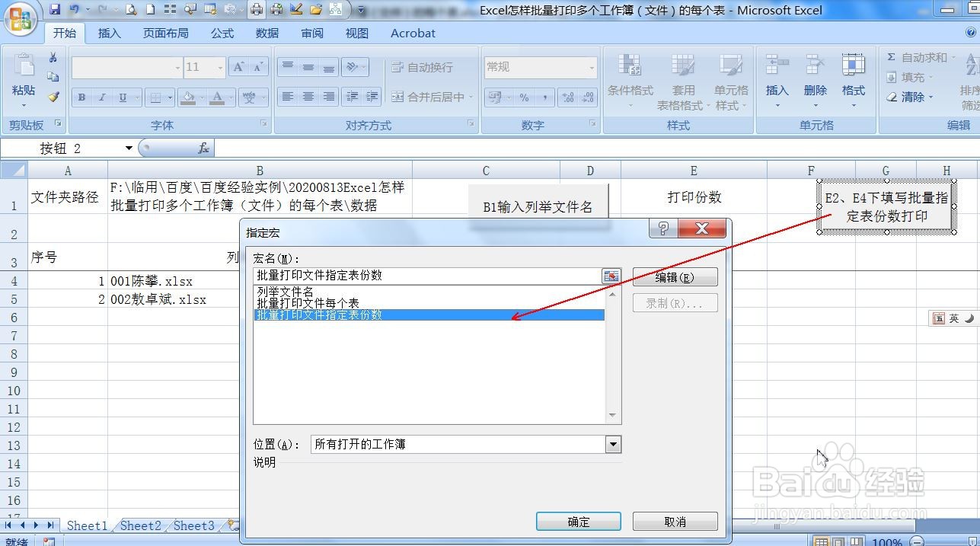Open the 删除 cells dropdown

pos(815,105)
